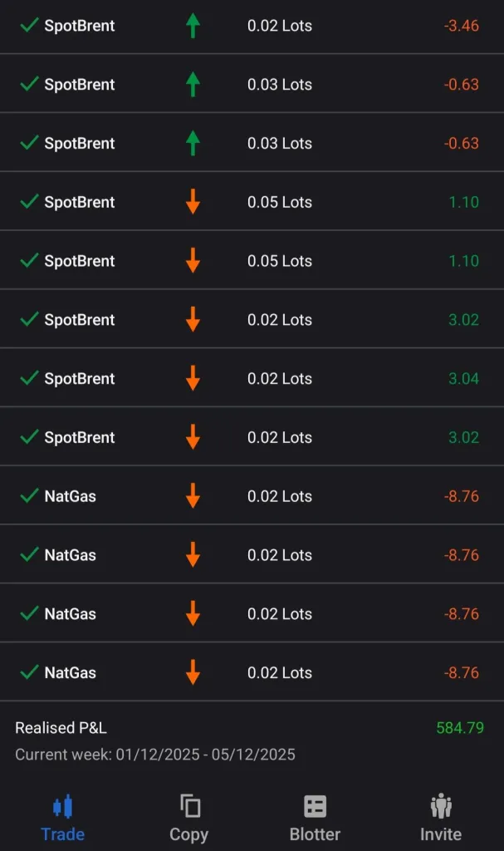Click checkmark beside the 3.04 SpotBrent trade
Viewport: 504px width, 851px height.
(x=30, y=379)
